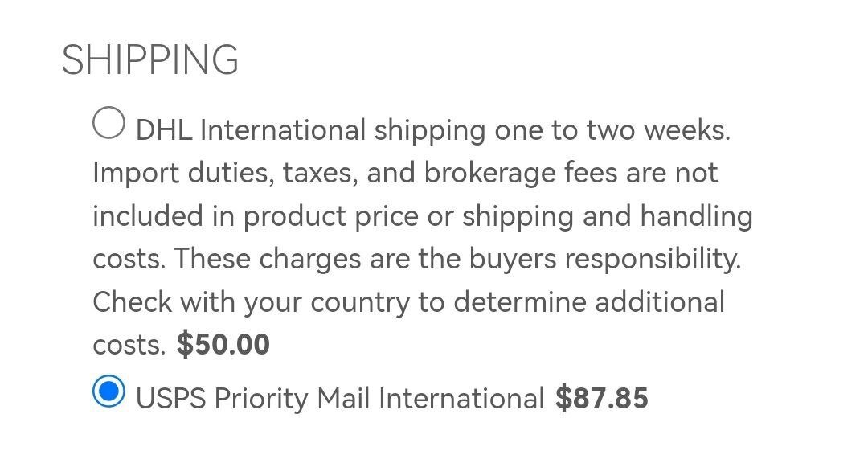The height and width of the screenshot is (455, 868).
Task: Click the 'costs.' word beside $50.00
Action: (x=129, y=346)
